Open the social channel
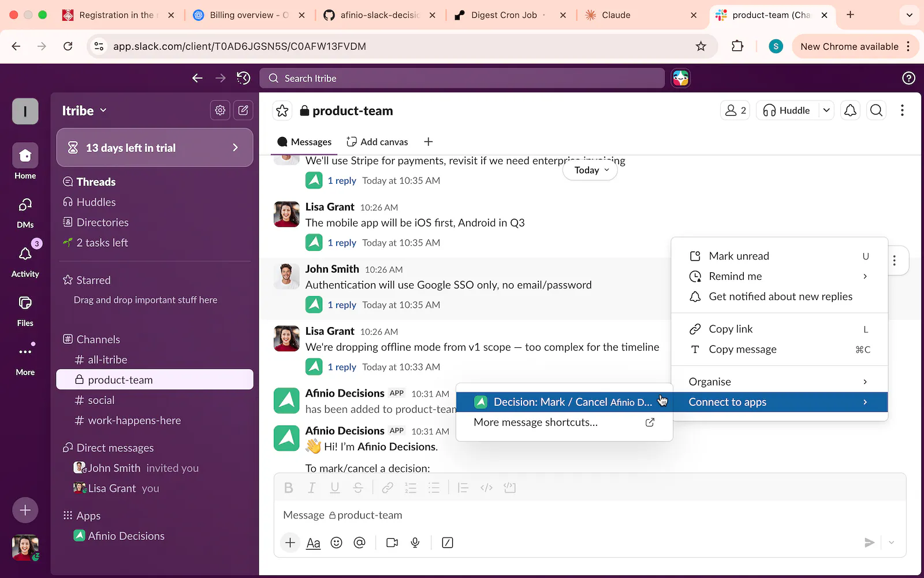The height and width of the screenshot is (578, 924). point(155,400)
